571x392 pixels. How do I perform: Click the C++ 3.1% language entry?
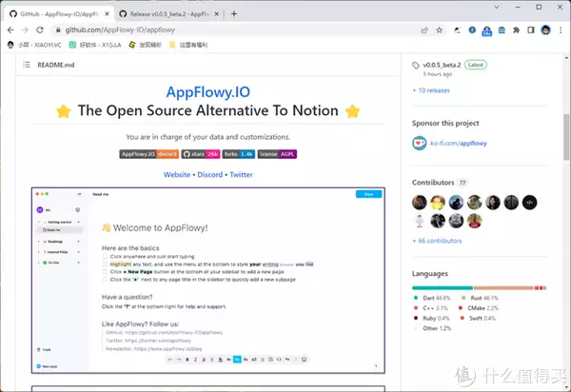coord(431,308)
